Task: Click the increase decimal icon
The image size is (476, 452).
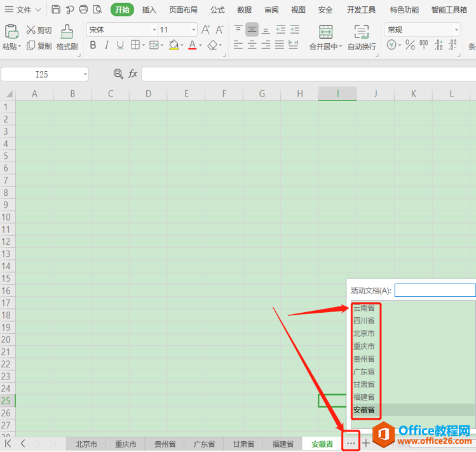Action: click(439, 45)
